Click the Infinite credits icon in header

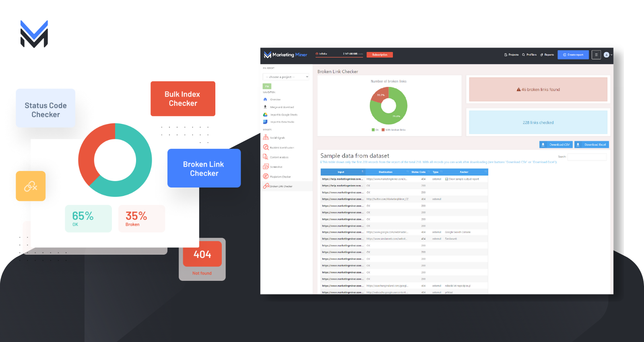point(317,54)
